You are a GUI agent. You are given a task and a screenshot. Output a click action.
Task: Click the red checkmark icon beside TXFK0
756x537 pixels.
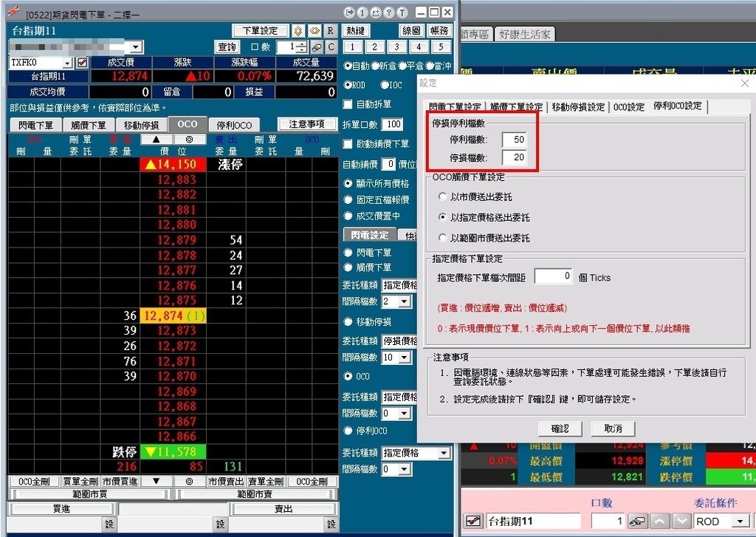pos(83,63)
